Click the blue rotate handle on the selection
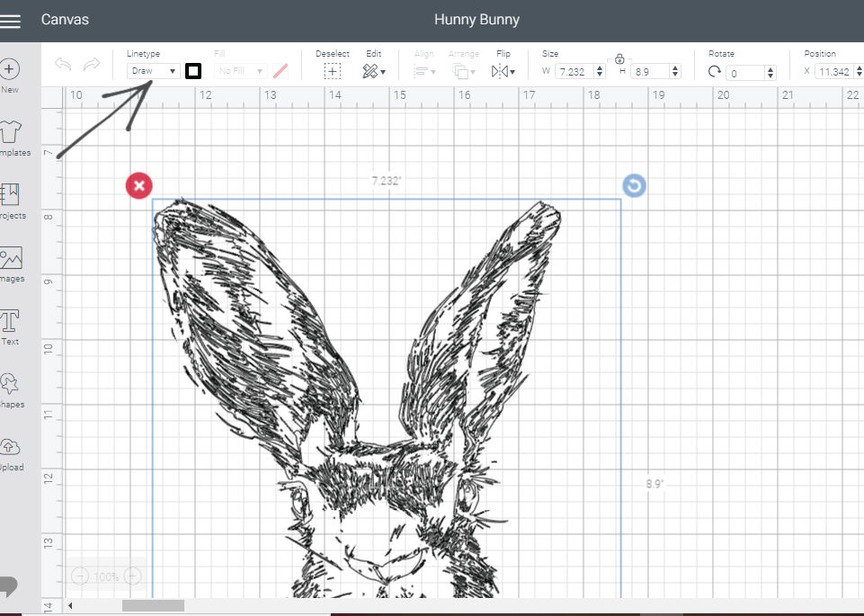The width and height of the screenshot is (864, 616). point(634,185)
